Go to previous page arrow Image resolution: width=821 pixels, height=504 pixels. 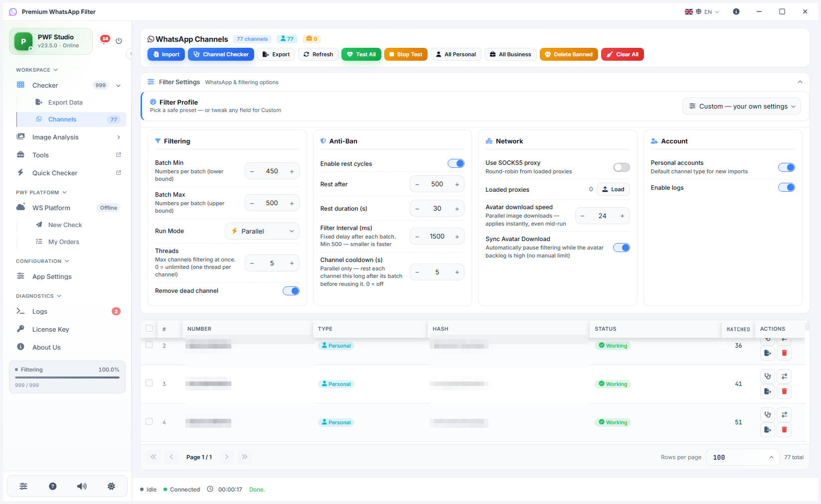point(171,457)
